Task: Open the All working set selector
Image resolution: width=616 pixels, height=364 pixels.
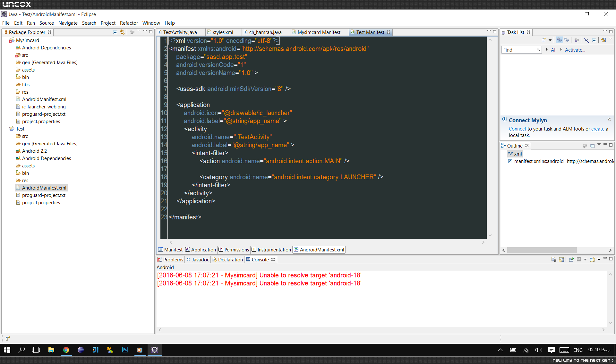Action: click(x=553, y=50)
